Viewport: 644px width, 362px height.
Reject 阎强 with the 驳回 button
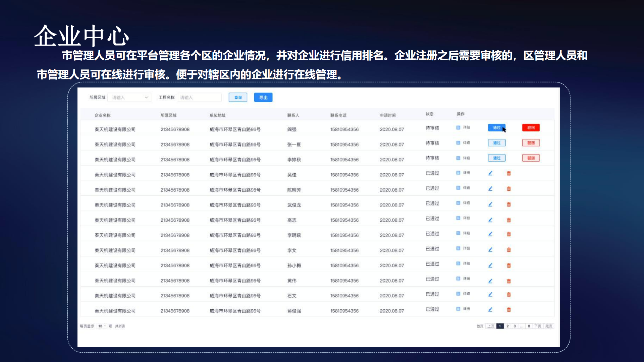[x=531, y=128]
